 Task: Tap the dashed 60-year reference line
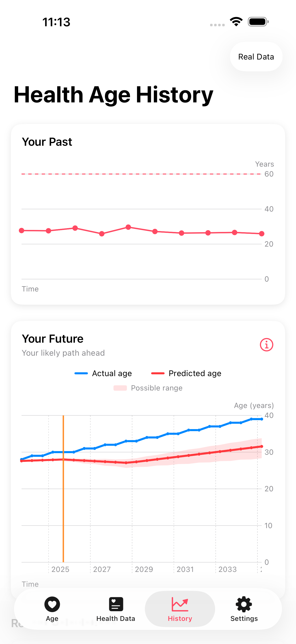coord(141,174)
